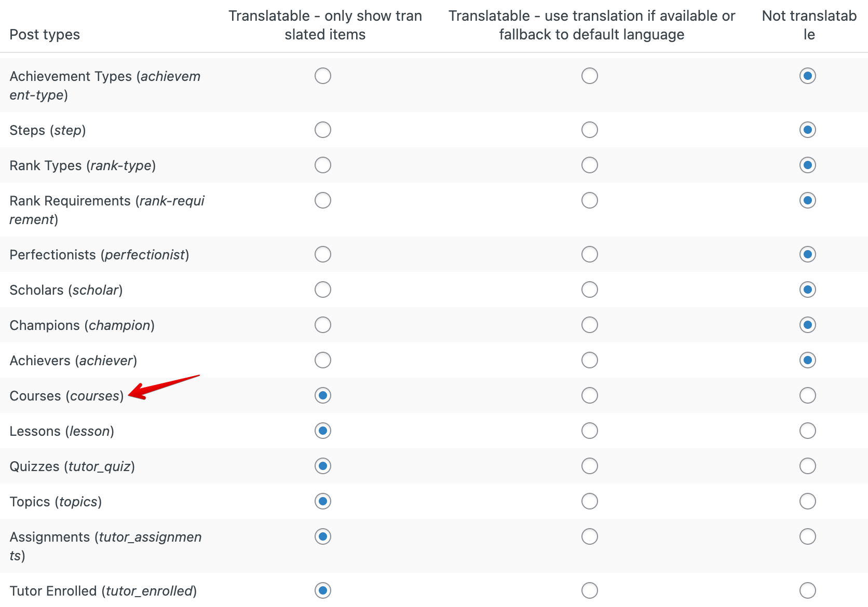The image size is (868, 607).
Task: Choose fallback translation for Quizzes
Action: [x=590, y=466]
